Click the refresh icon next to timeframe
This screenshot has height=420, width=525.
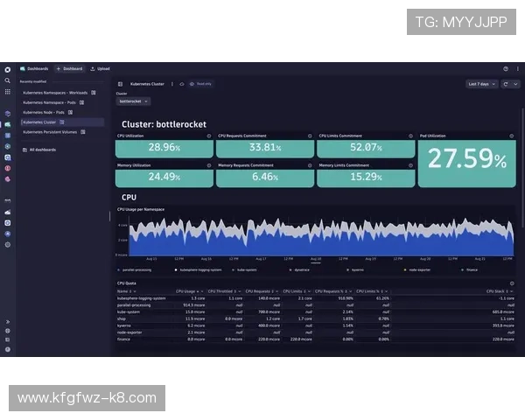503,84
